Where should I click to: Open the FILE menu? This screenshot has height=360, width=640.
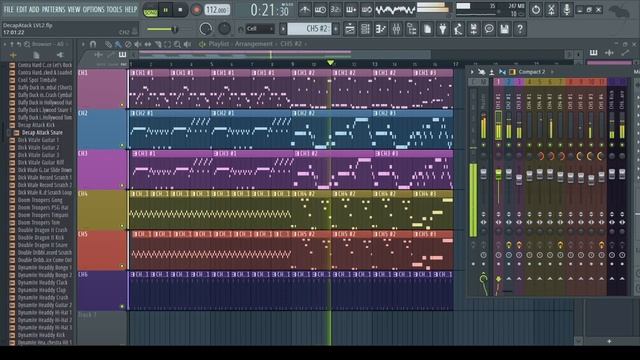[x=9, y=9]
